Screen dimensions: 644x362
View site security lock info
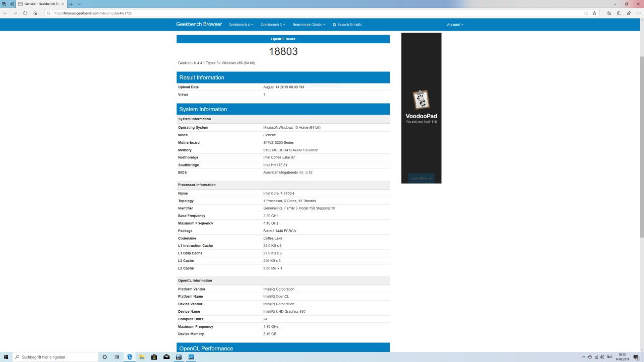pyautogui.click(x=48, y=13)
